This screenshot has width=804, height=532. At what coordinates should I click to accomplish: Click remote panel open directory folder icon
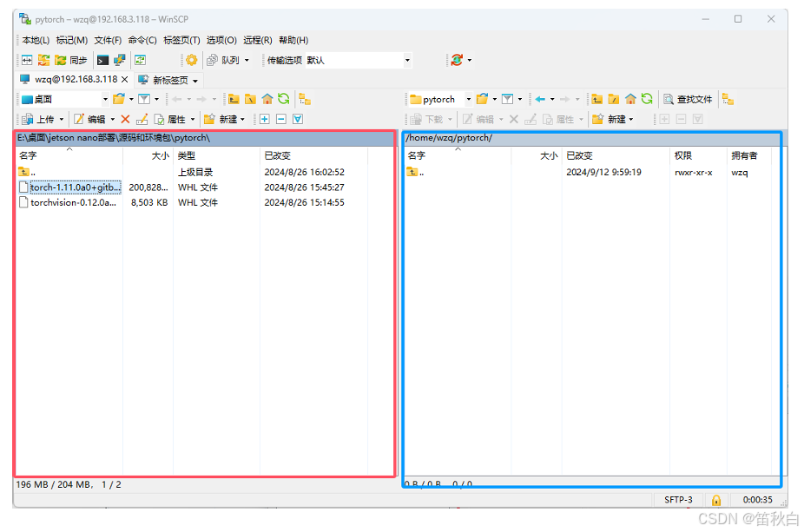pyautogui.click(x=482, y=99)
